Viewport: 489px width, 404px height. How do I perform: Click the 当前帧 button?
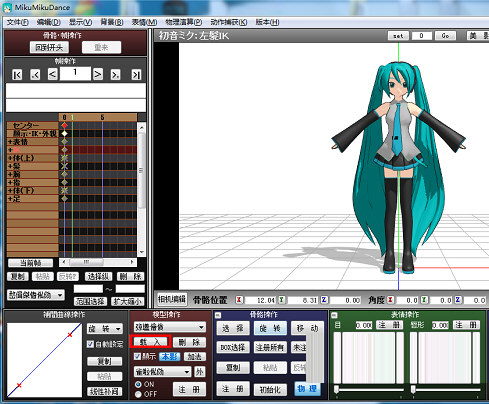point(30,263)
